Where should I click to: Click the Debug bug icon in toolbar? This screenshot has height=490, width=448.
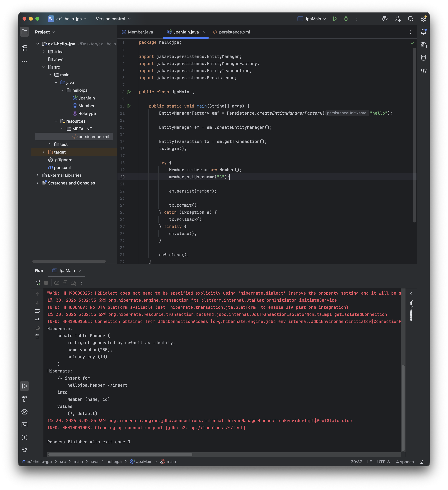346,19
